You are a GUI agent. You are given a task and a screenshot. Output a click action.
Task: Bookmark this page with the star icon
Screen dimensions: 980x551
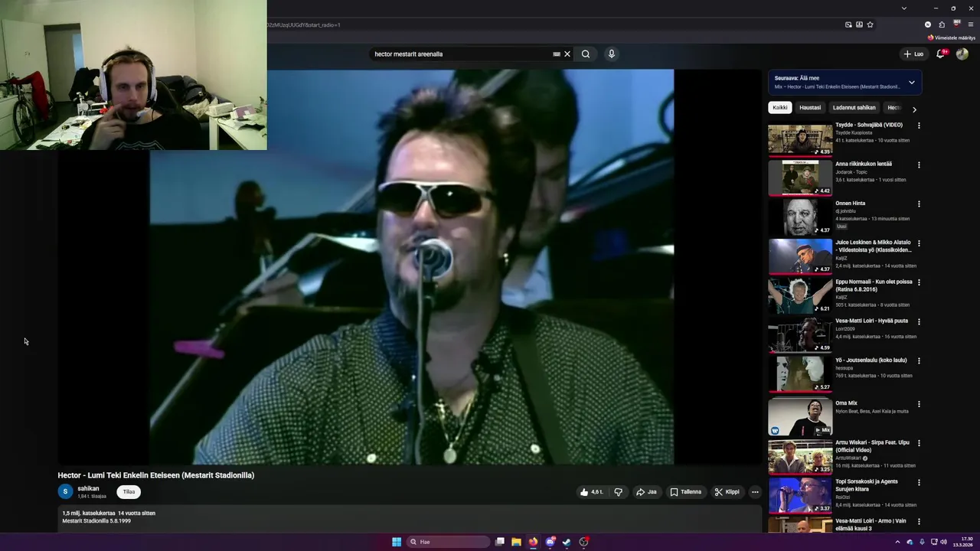coord(871,24)
